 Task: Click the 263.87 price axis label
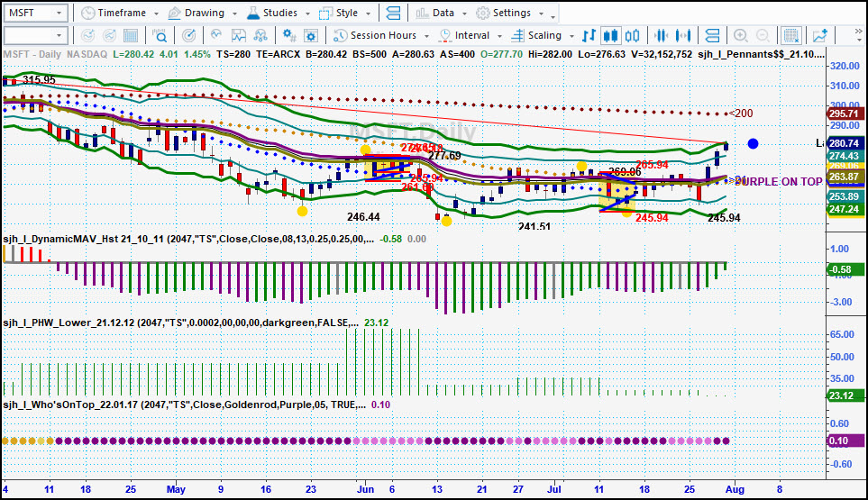(845, 177)
